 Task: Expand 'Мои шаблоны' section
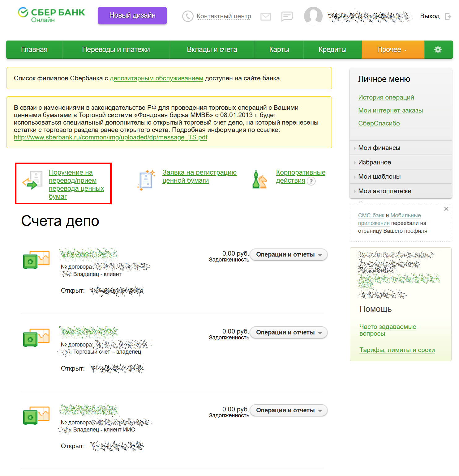tap(401, 176)
